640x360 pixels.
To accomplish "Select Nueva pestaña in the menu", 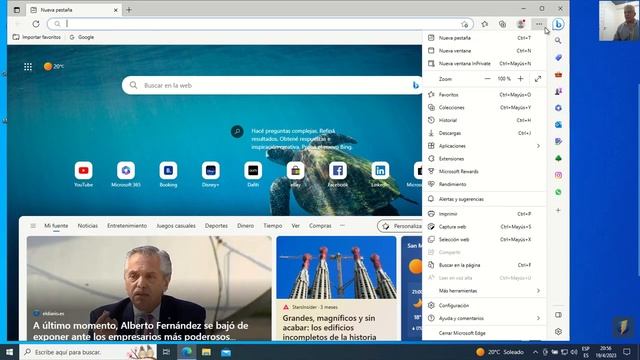I will [484, 38].
